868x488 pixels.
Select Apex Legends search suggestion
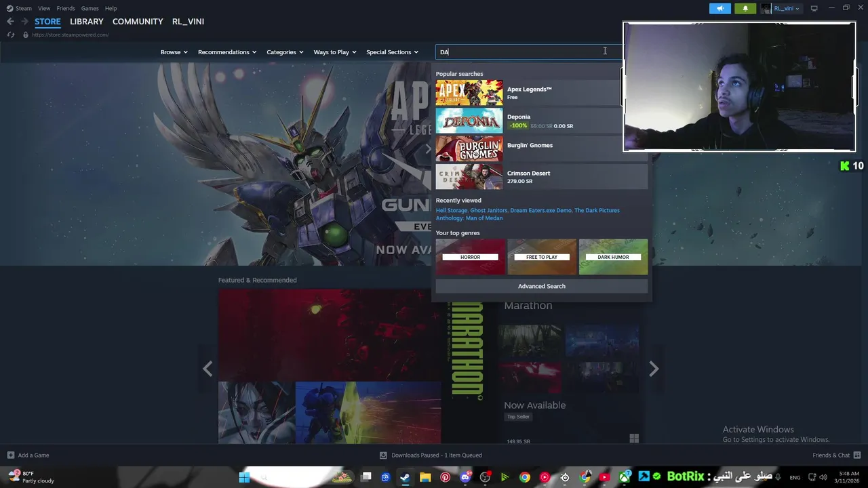point(541,93)
